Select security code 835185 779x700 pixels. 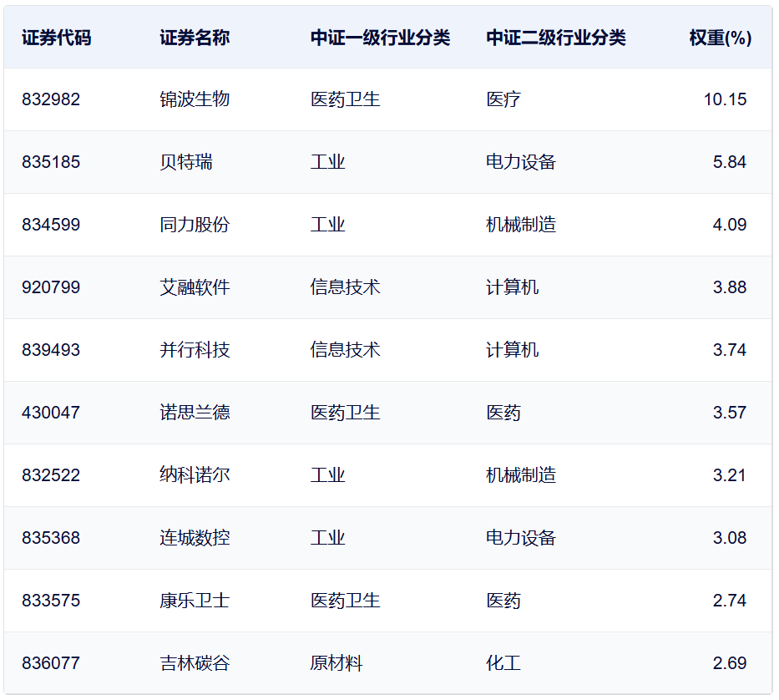coord(51,162)
